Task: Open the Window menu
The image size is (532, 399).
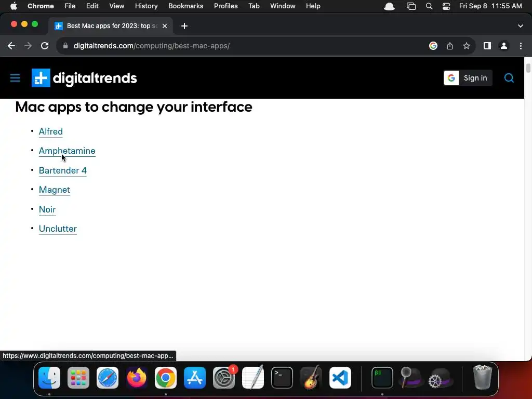Action: [x=283, y=6]
